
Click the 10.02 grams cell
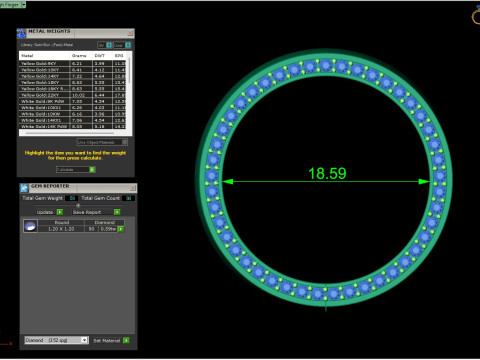(x=80, y=95)
